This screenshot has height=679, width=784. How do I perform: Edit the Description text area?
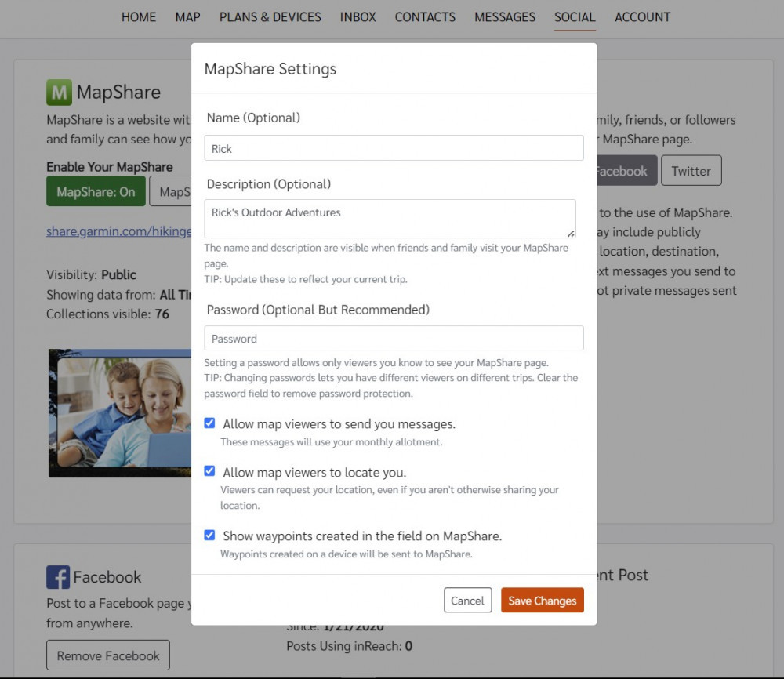coord(390,219)
